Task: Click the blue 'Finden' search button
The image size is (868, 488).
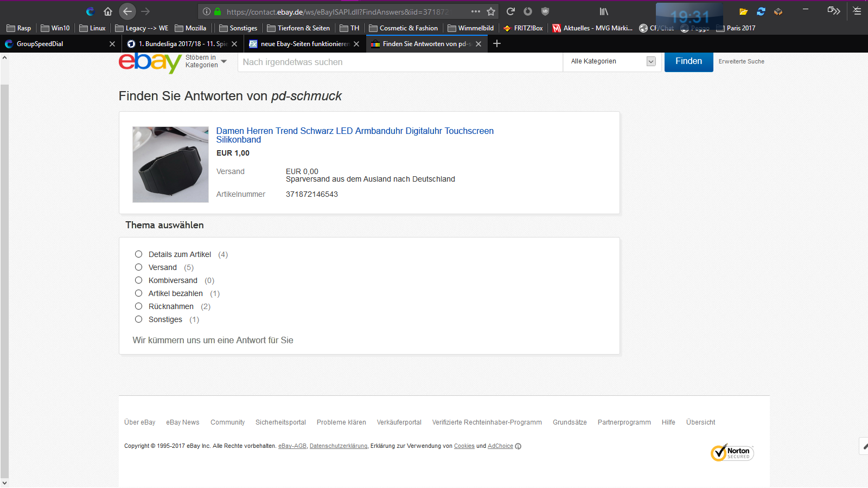Action: pos(688,62)
